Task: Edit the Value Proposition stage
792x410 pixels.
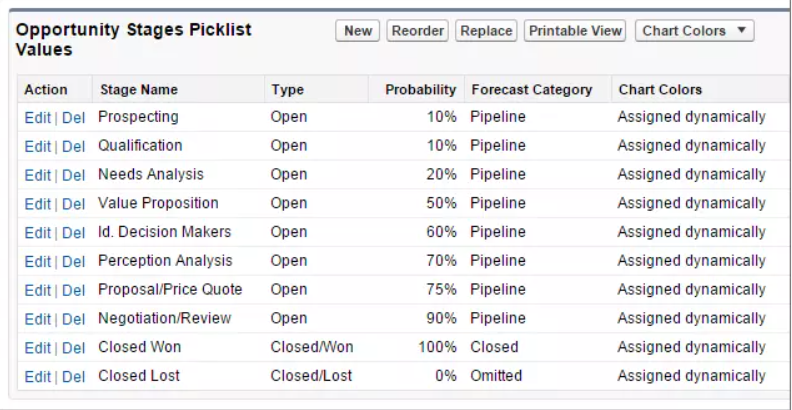Action: (x=37, y=204)
